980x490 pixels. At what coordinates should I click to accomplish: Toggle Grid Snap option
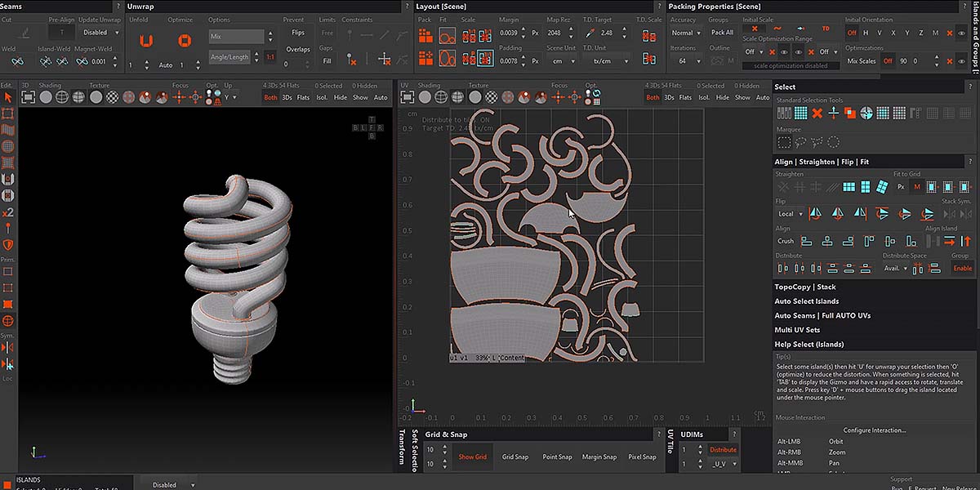click(x=514, y=457)
